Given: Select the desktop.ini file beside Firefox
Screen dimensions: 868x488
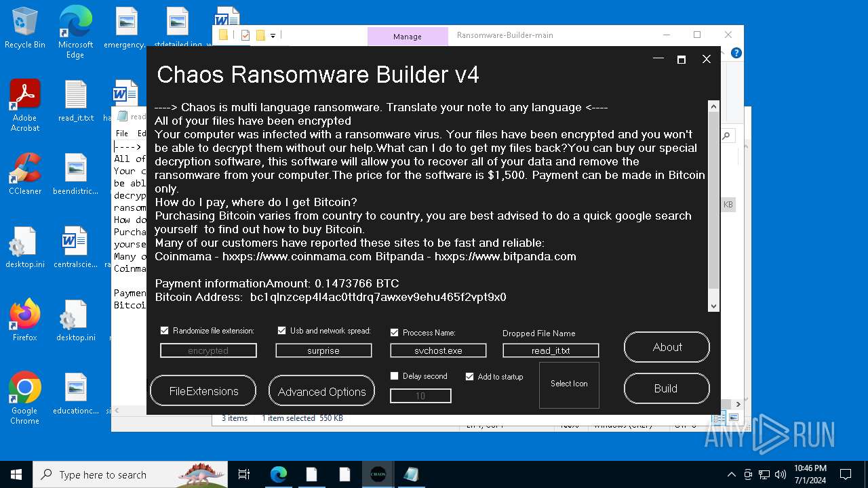Looking at the screenshot, I should point(75,321).
